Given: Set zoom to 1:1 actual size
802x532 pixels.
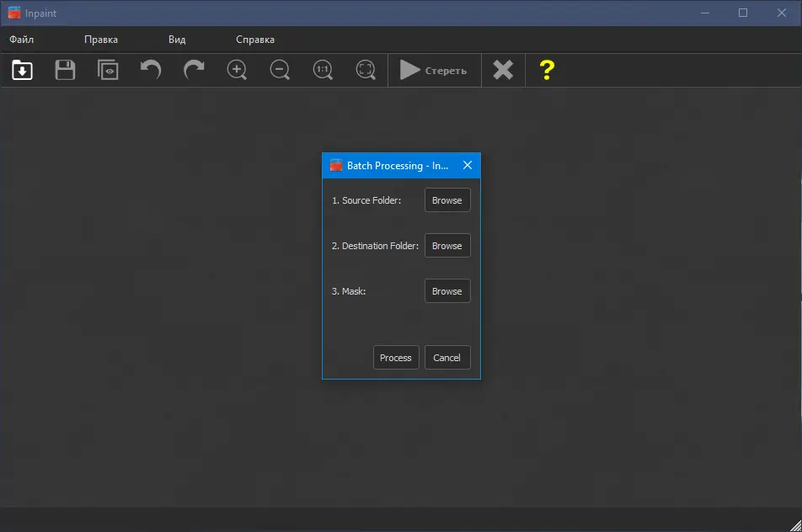Looking at the screenshot, I should click(323, 70).
